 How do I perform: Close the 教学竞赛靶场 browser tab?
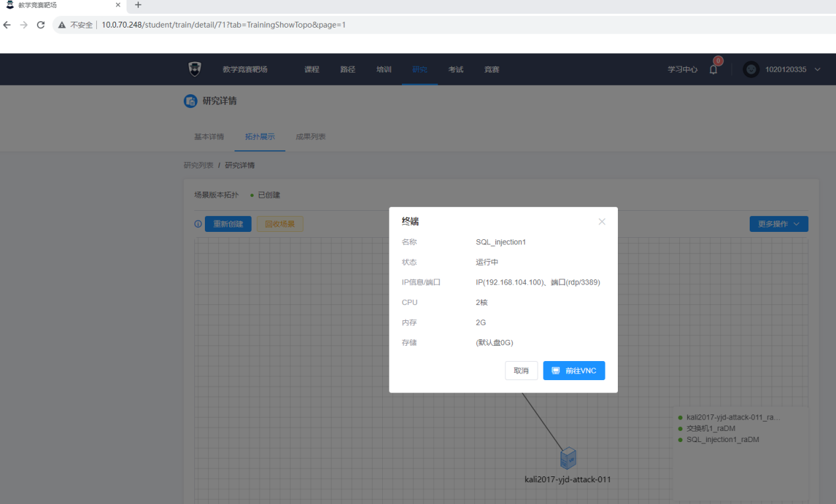pyautogui.click(x=118, y=5)
